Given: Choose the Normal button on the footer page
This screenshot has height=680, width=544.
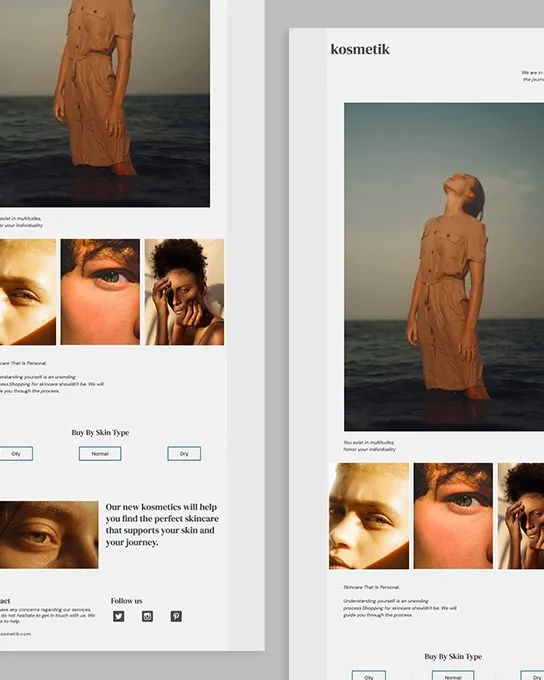Looking at the screenshot, I should pos(100,454).
